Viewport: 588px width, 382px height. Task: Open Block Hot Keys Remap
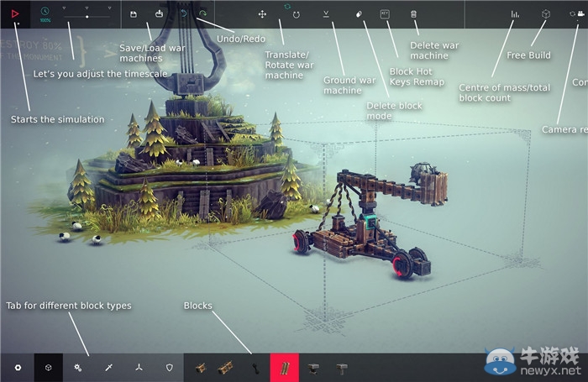[x=385, y=14]
